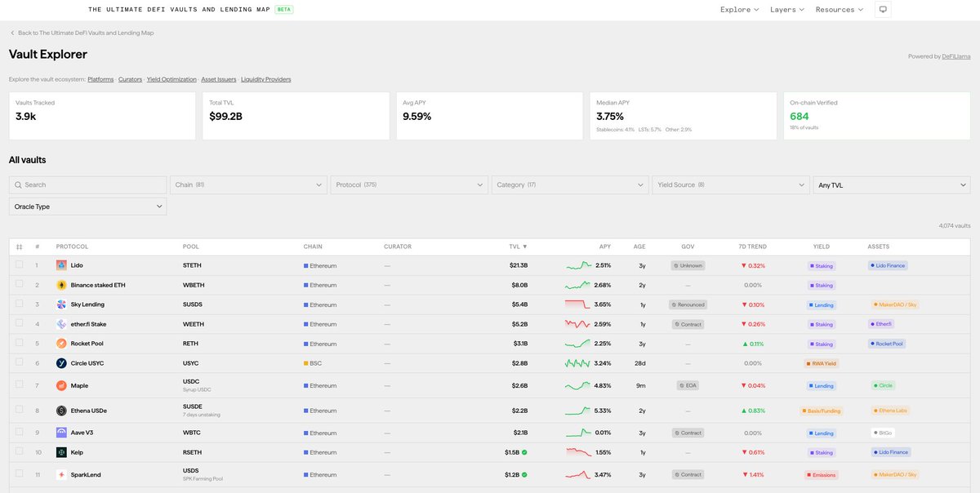This screenshot has width=980, height=493.
Task: Sort by the TVL column header
Action: [x=518, y=246]
